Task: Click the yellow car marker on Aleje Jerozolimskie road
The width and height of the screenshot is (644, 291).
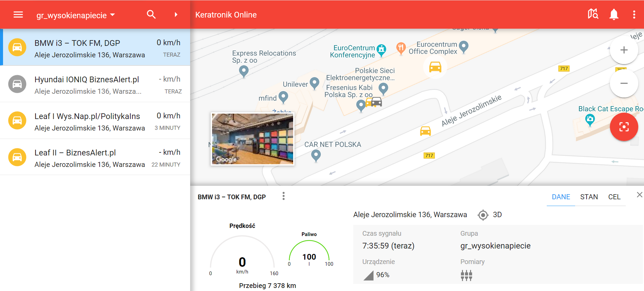Action: pos(426,131)
